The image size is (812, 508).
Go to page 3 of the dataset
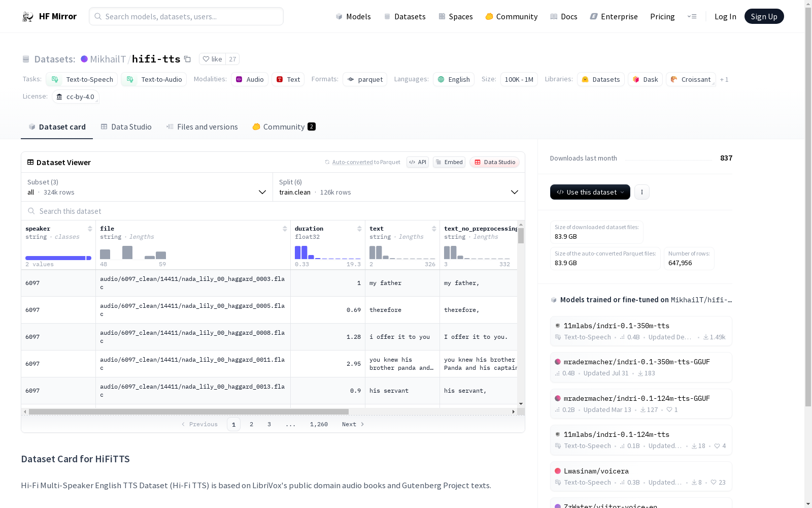pyautogui.click(x=269, y=424)
